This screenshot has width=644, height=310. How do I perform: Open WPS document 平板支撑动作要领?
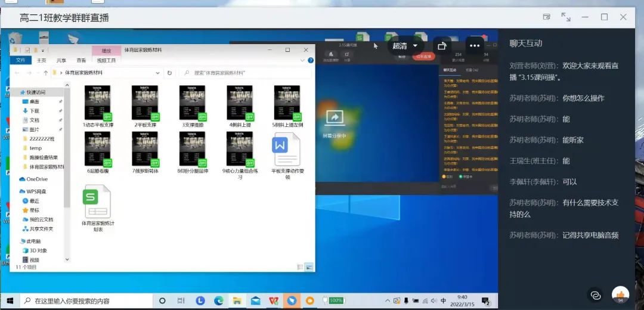click(x=287, y=156)
